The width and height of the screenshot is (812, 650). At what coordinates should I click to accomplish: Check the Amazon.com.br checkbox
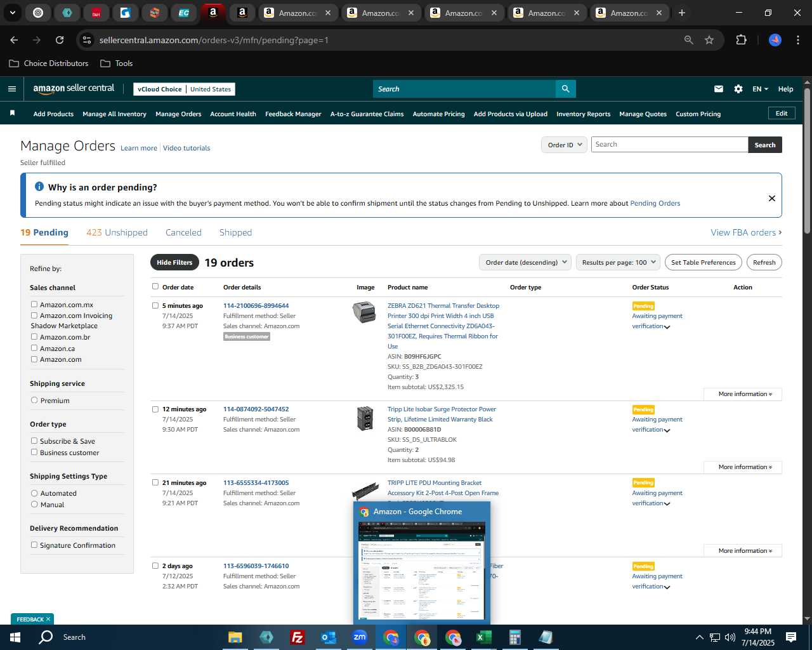point(34,336)
